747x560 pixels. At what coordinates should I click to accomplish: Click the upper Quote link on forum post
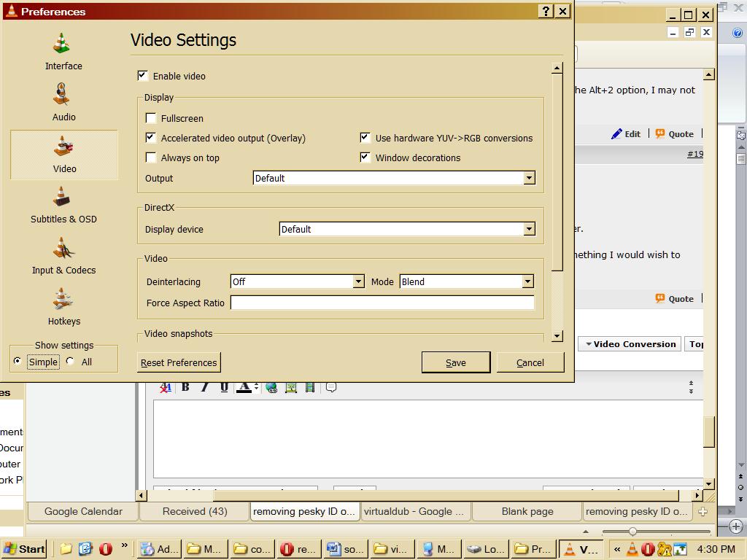point(675,134)
